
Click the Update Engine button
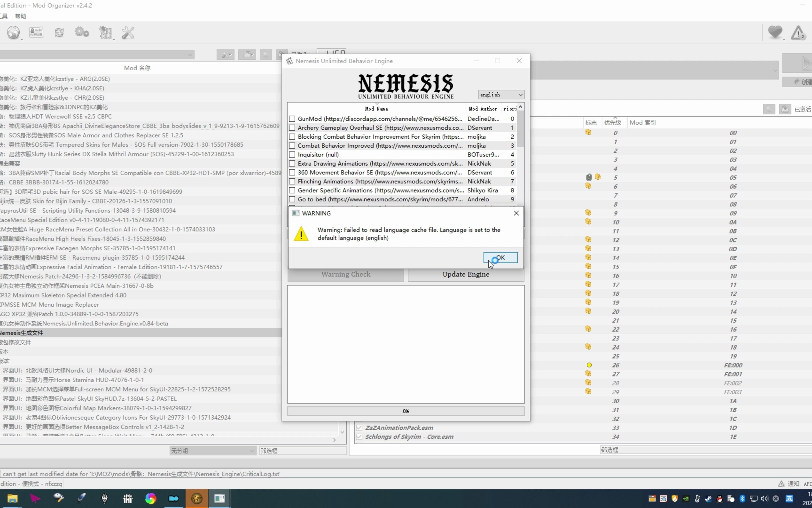(x=466, y=274)
